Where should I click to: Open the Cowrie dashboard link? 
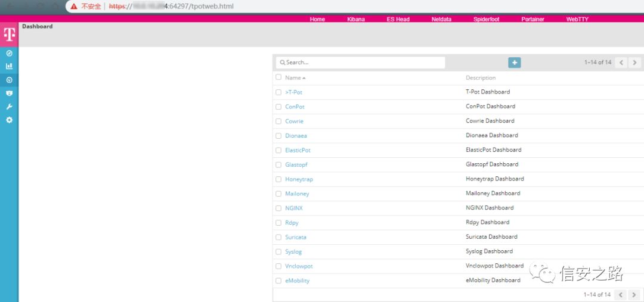coord(294,122)
